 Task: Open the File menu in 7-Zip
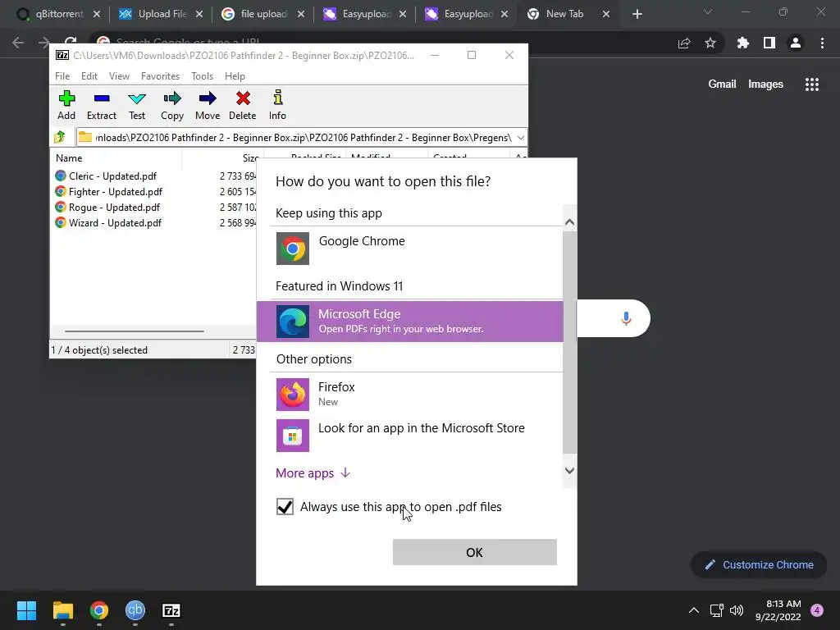point(62,76)
